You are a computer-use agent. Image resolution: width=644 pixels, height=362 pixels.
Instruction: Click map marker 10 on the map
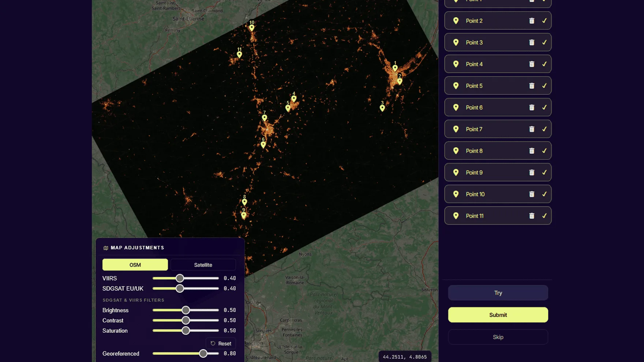tap(252, 27)
